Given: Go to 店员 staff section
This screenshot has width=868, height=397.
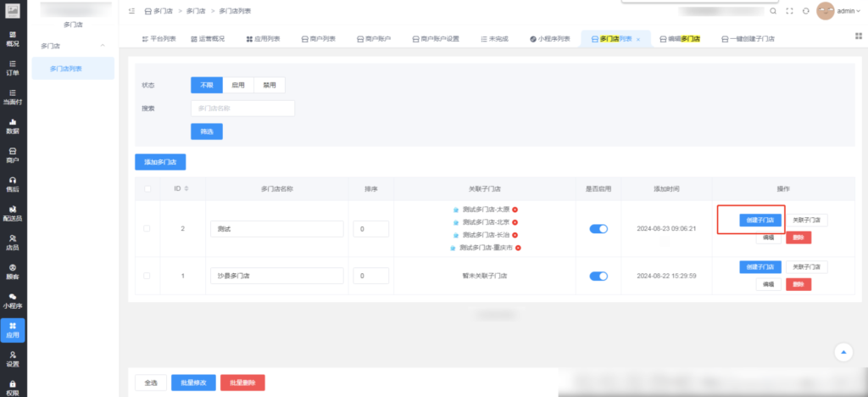Looking at the screenshot, I should pyautogui.click(x=12, y=243).
